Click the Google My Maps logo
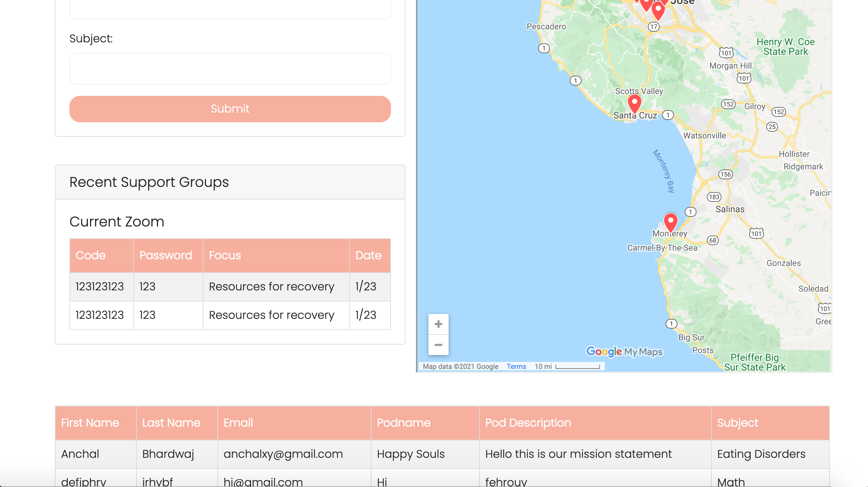Screen dimensions: 868x487 click(624, 352)
